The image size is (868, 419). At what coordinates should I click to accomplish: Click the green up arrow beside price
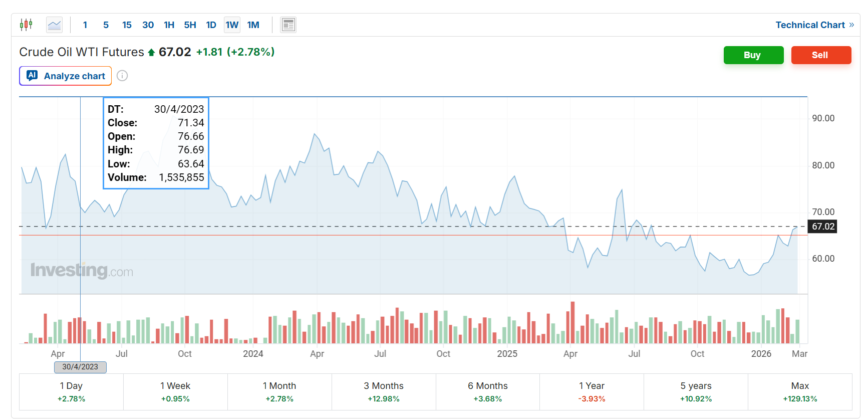151,53
